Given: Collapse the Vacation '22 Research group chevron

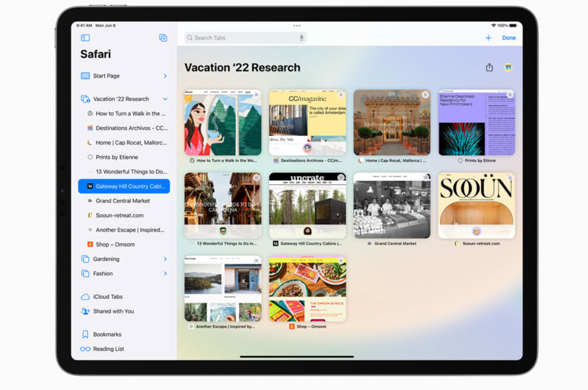Looking at the screenshot, I should click(x=165, y=99).
